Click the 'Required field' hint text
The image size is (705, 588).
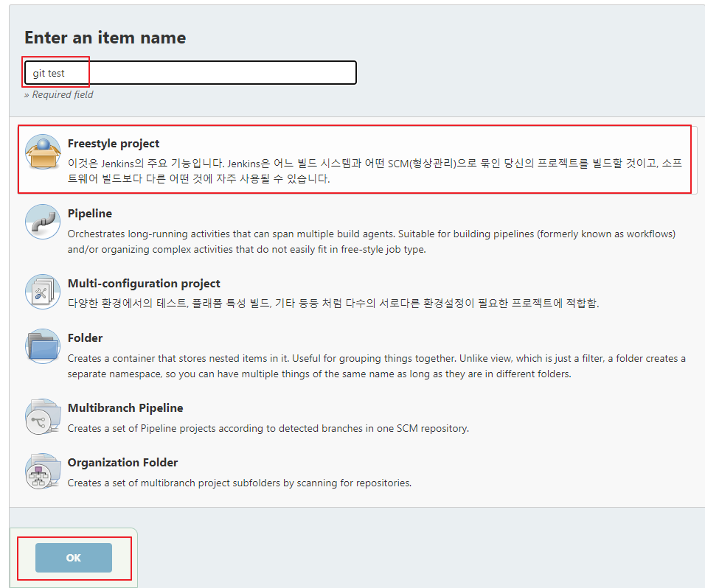pos(59,95)
